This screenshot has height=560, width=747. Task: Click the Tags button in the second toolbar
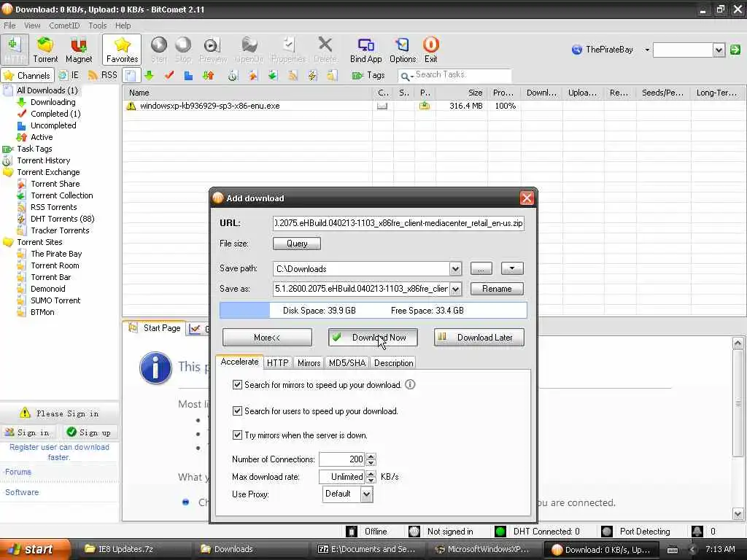pyautogui.click(x=368, y=75)
